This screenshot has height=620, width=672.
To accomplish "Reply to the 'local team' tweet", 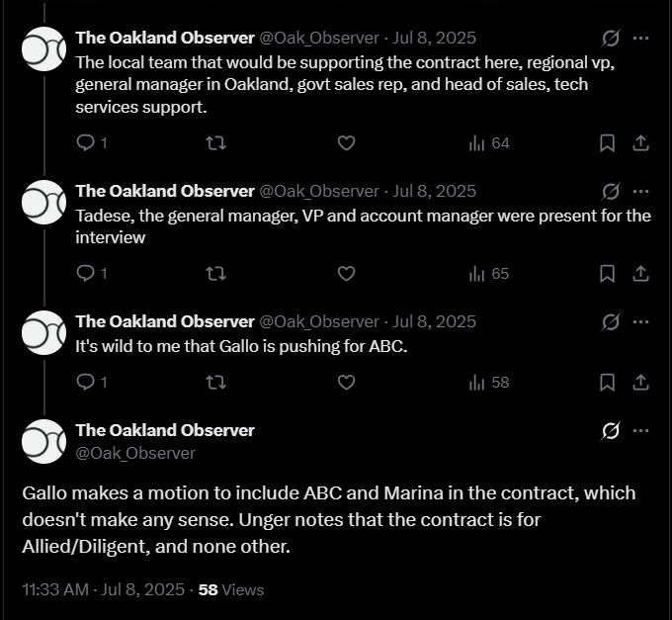I will point(85,143).
